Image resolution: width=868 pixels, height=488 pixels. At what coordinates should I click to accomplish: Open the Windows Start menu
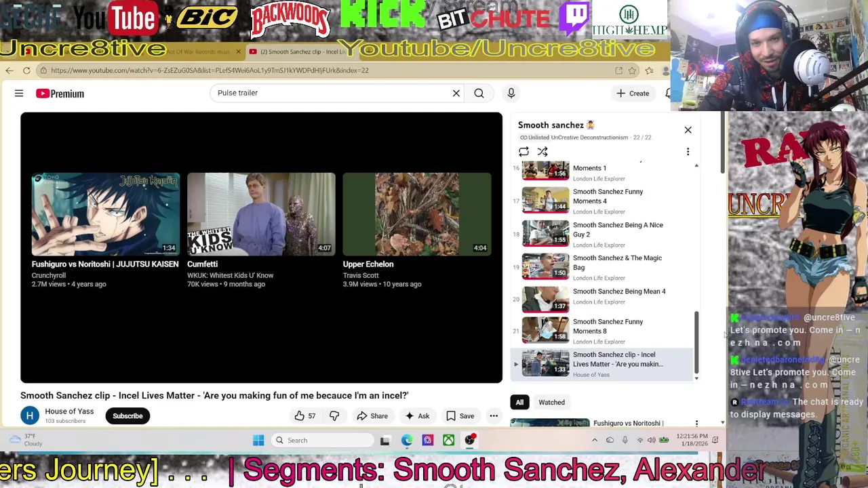258,441
